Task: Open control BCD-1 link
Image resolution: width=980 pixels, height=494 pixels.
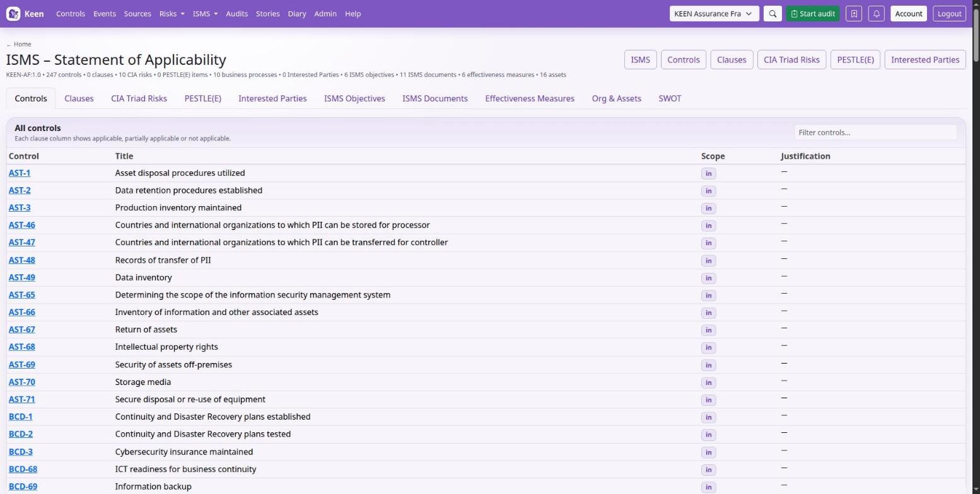Action: coord(21,416)
